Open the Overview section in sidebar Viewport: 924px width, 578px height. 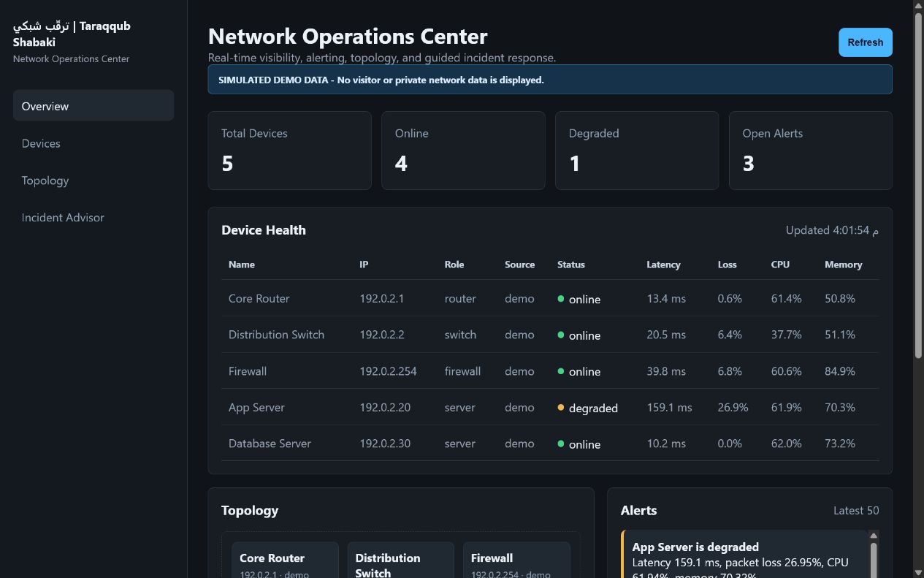(x=93, y=105)
